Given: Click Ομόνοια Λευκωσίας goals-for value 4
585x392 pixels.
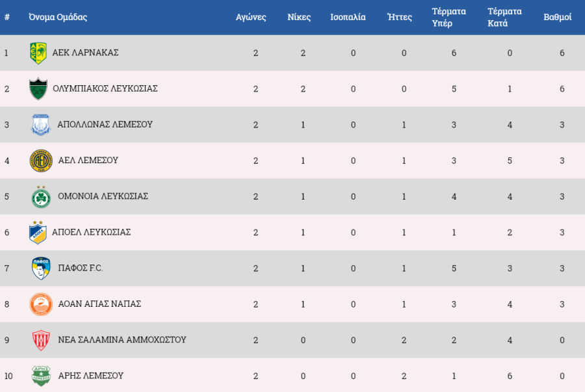Looking at the screenshot, I should click(454, 196).
